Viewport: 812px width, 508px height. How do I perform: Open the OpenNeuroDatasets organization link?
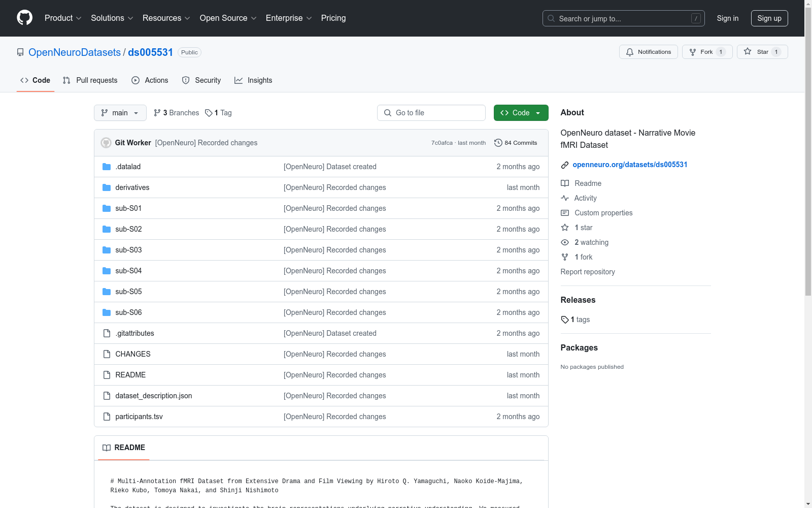[x=75, y=52]
